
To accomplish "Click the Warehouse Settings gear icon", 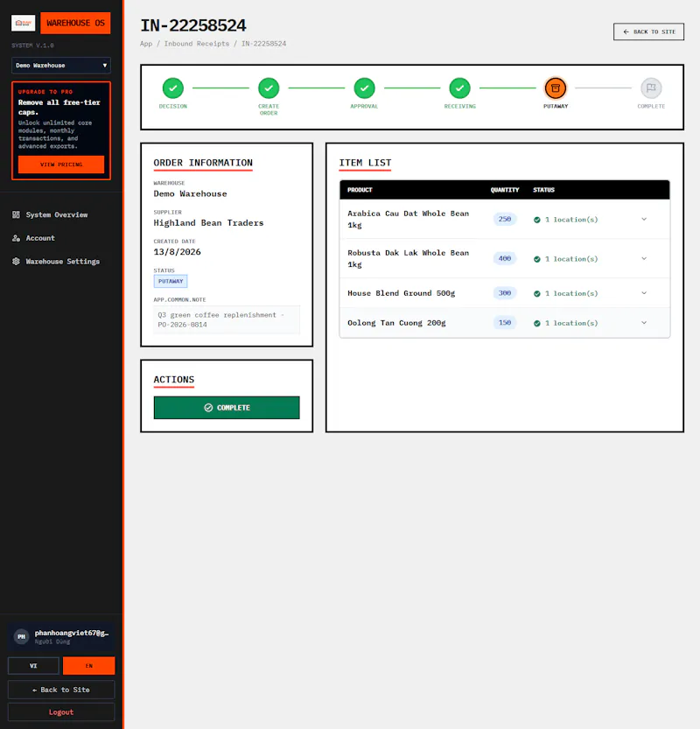I will coord(17,262).
